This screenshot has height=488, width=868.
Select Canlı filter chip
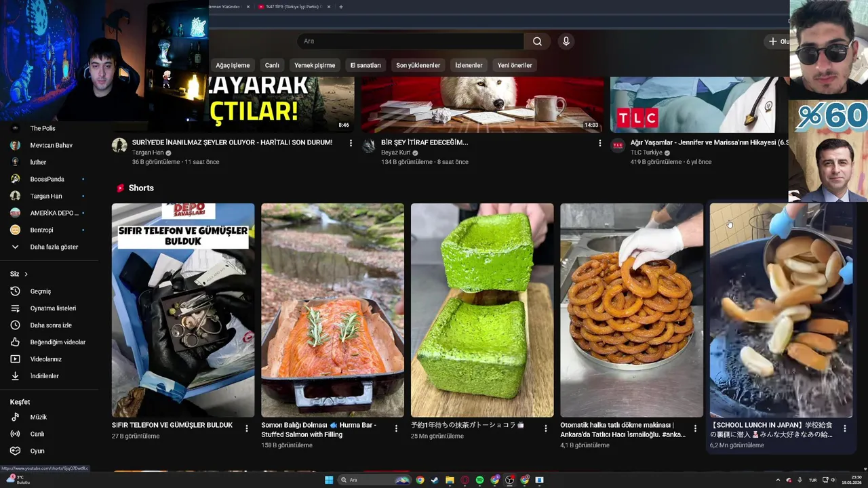(x=272, y=65)
